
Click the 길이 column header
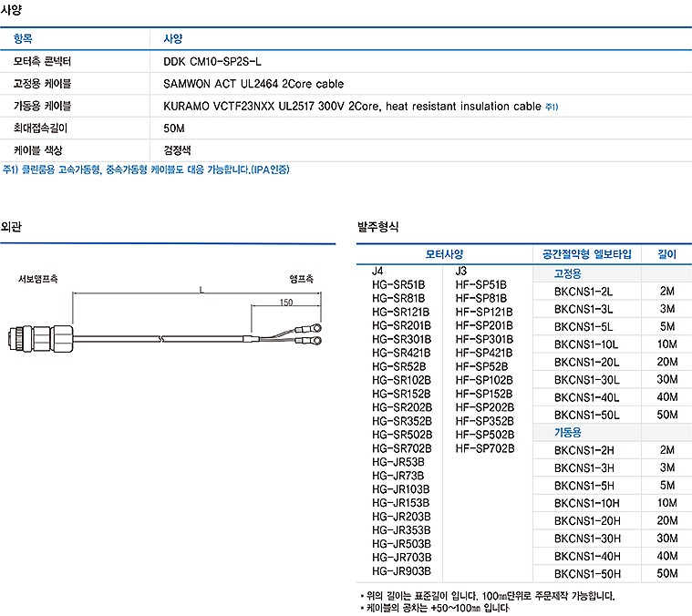click(666, 254)
